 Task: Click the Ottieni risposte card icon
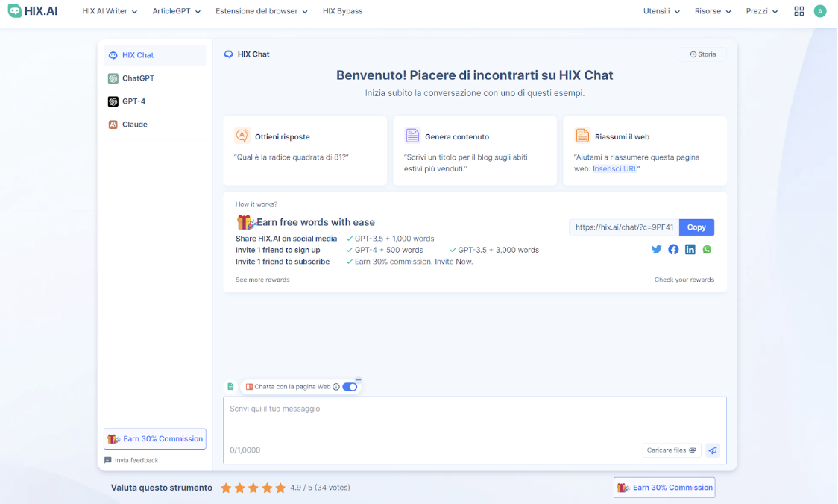pos(242,136)
